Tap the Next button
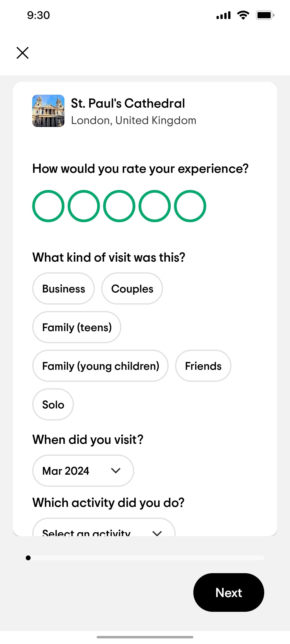290x644 pixels. click(229, 592)
